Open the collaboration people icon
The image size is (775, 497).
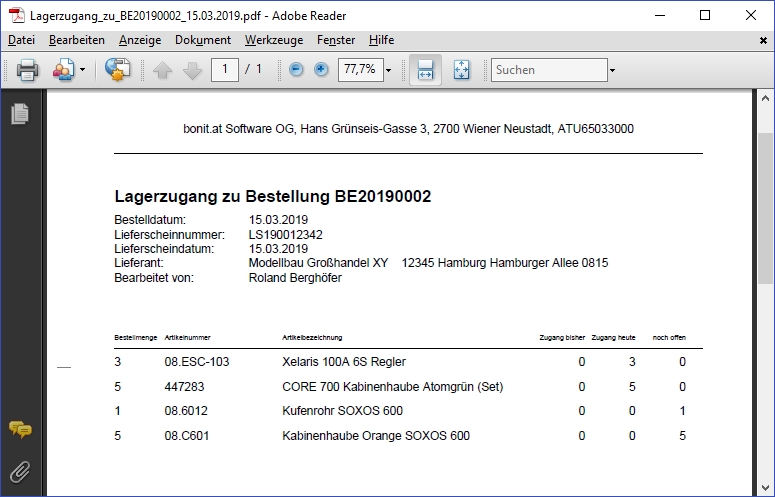pos(64,70)
